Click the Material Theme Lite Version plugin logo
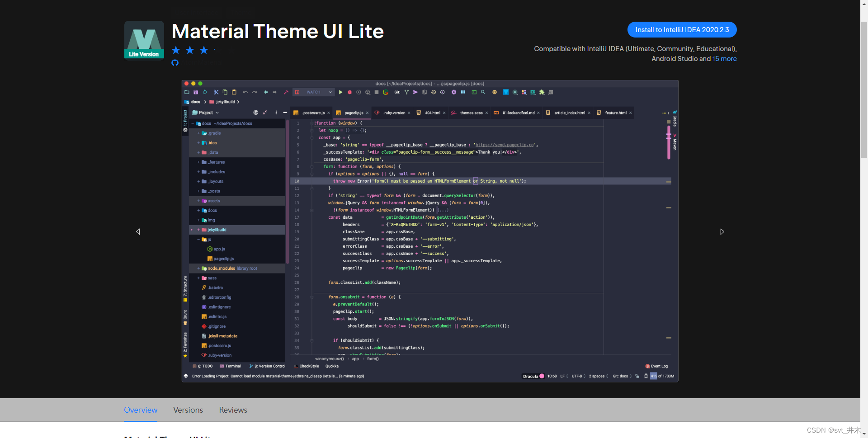868x438 pixels. pos(144,40)
